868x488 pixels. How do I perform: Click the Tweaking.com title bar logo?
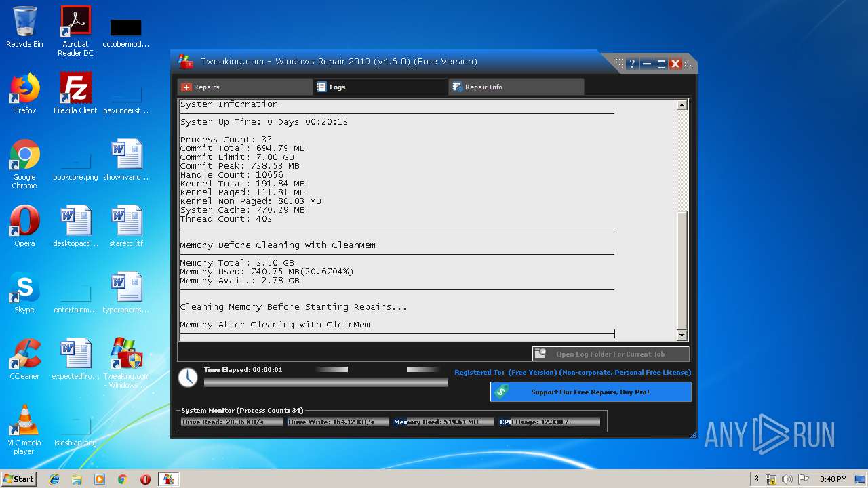[x=185, y=62]
